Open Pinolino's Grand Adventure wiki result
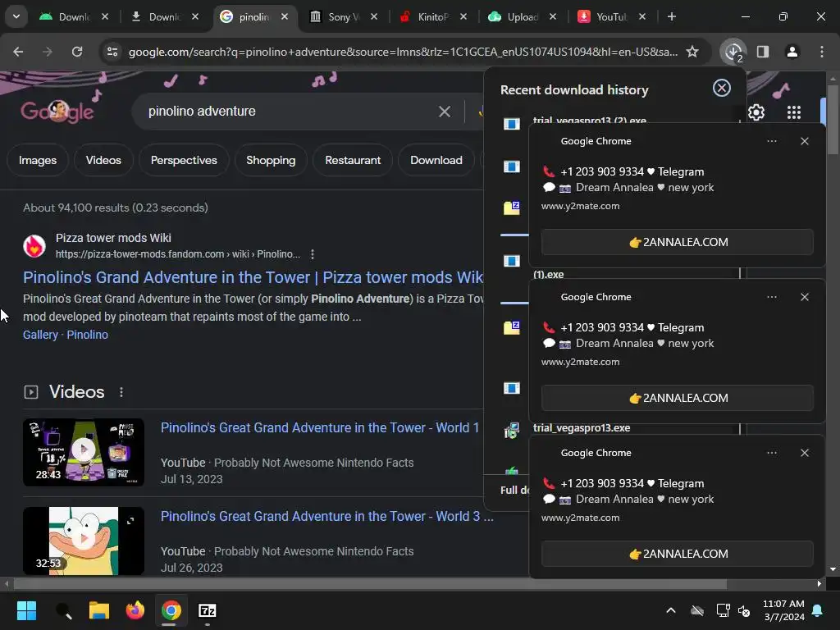This screenshot has width=840, height=630. point(253,277)
